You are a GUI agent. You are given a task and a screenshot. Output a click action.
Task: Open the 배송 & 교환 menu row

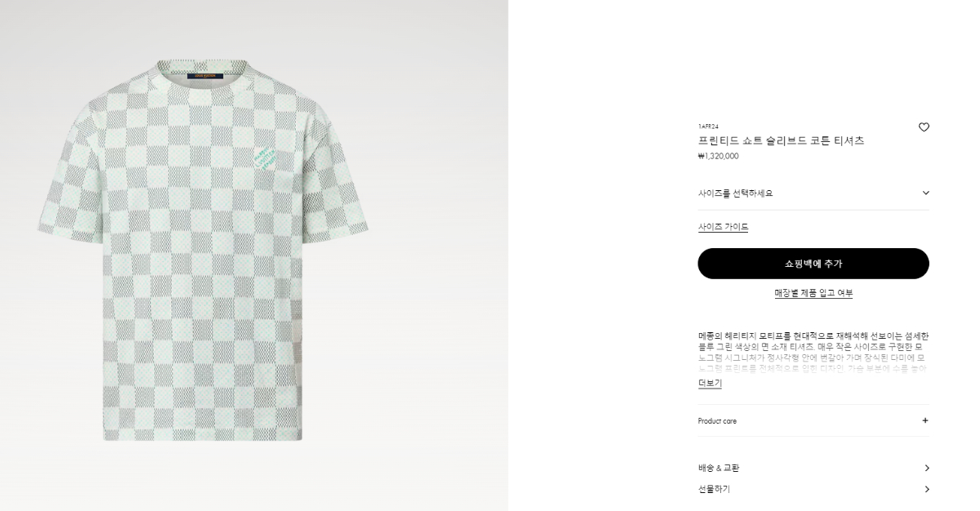pos(813,468)
